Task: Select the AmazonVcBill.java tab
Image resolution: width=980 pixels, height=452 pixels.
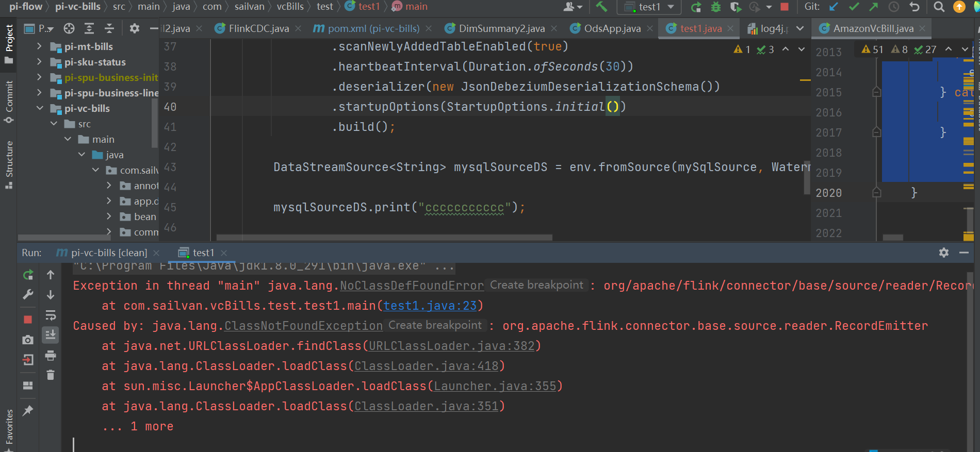Action: (873, 28)
